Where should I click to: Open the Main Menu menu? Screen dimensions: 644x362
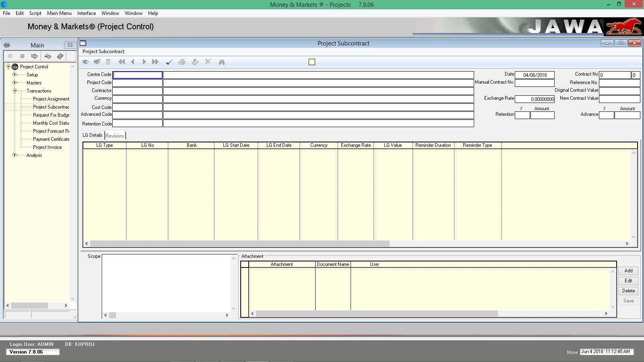tap(59, 13)
